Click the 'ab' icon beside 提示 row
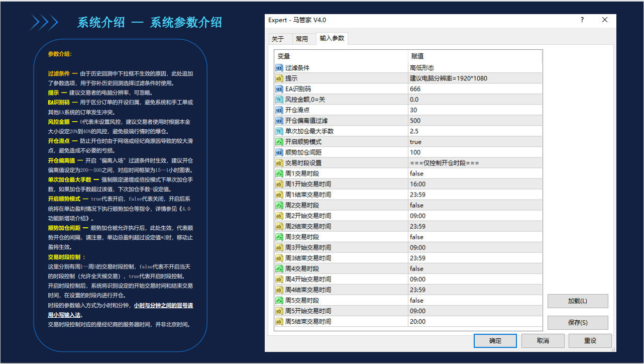Viewport: 644px width, 364px height. [279, 78]
